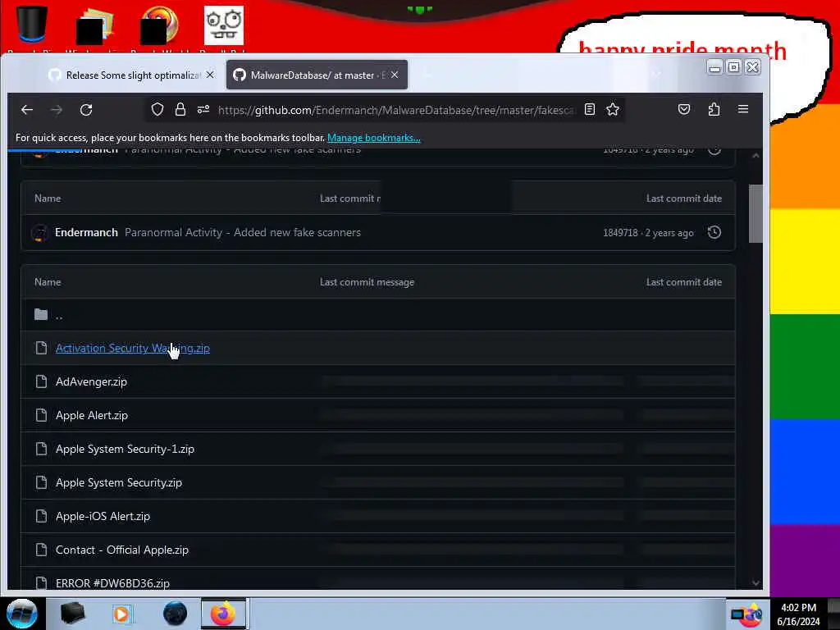The image size is (840, 630).
Task: Click the forward navigation arrow
Action: 57,110
